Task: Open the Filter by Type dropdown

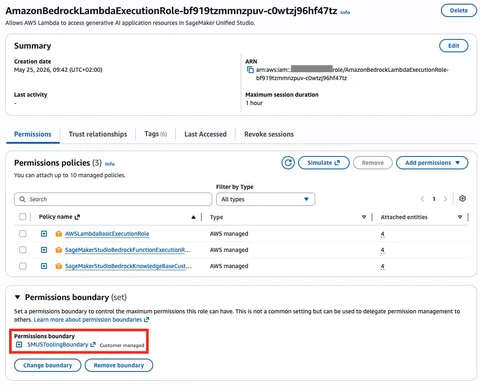Action: [x=265, y=199]
